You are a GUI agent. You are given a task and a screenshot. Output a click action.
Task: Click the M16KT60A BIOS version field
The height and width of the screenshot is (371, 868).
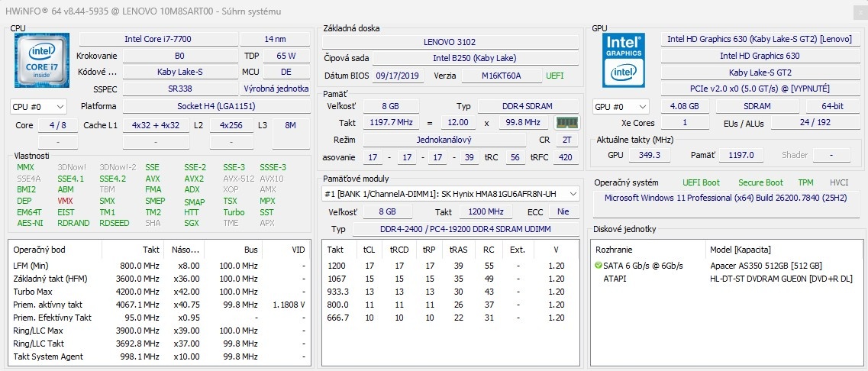(x=502, y=76)
